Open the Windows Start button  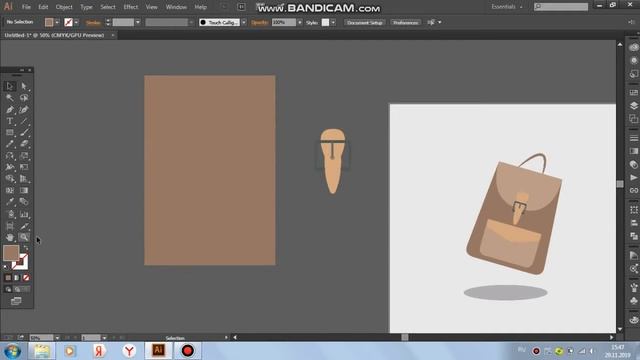click(12, 351)
